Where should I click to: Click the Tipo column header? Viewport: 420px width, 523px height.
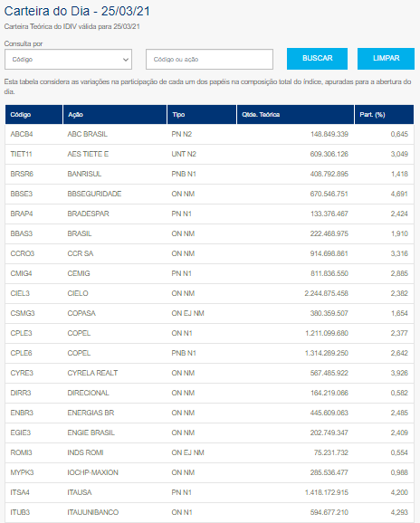[202, 114]
